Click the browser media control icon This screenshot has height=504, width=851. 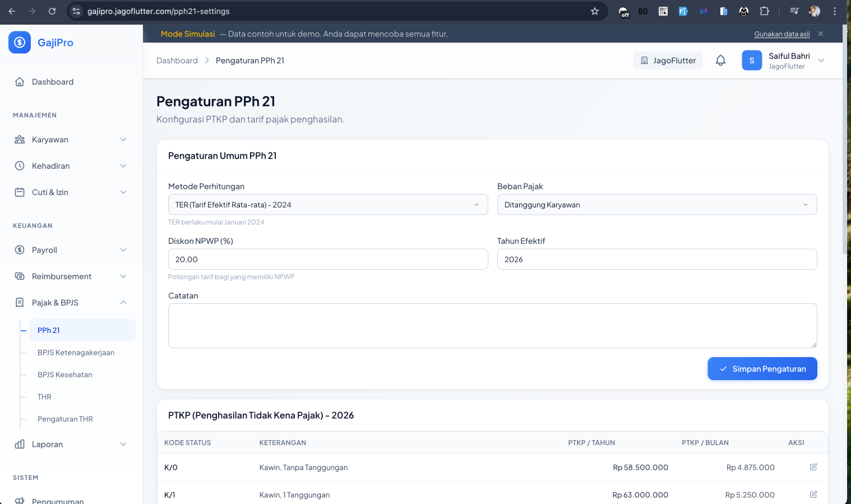click(794, 11)
